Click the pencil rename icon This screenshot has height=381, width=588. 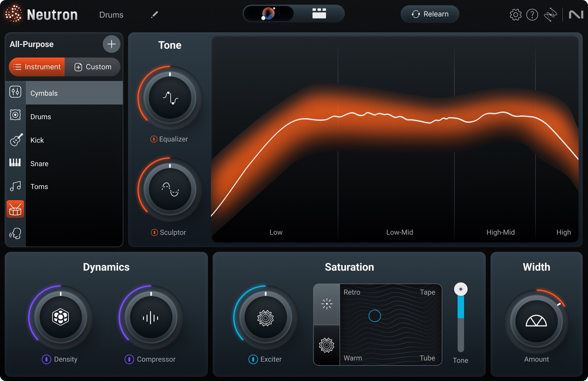[x=154, y=15]
